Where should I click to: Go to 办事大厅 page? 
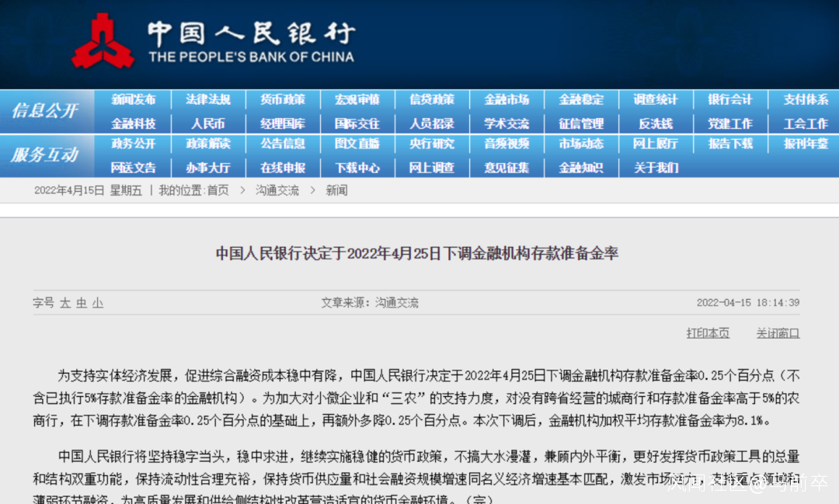pyautogui.click(x=208, y=168)
